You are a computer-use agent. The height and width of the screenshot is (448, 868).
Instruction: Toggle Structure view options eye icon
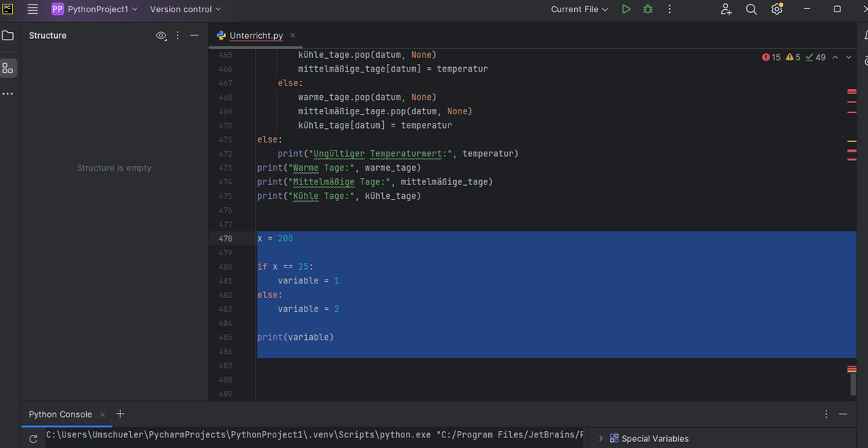(161, 36)
